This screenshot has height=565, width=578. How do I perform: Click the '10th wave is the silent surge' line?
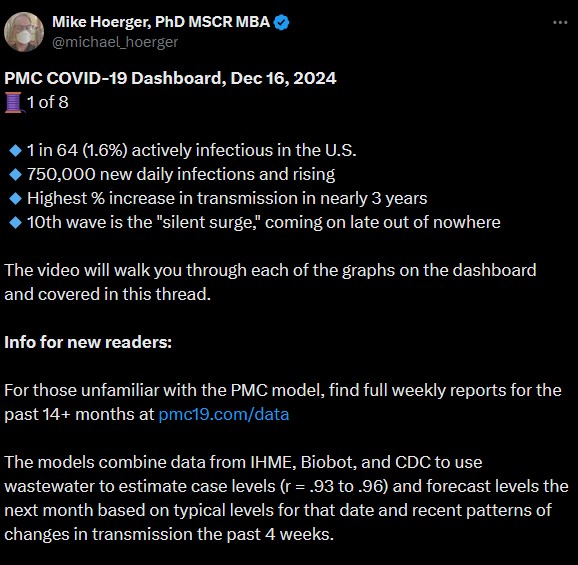[264, 222]
